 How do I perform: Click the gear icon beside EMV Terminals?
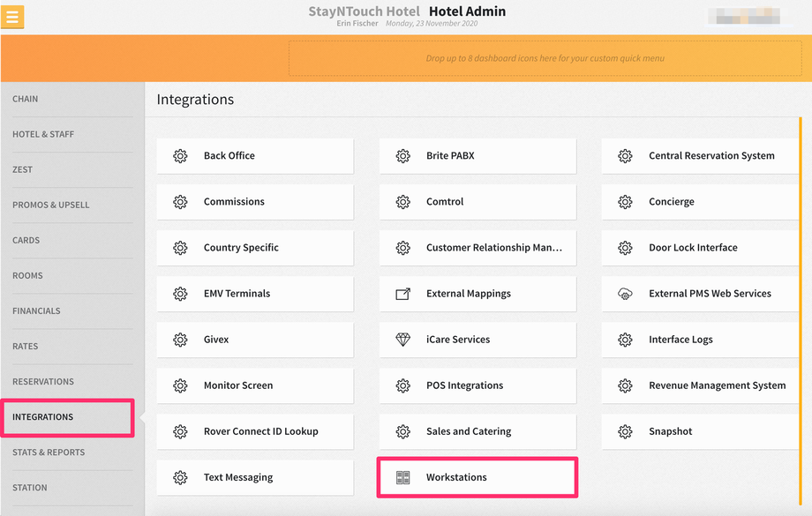click(180, 294)
